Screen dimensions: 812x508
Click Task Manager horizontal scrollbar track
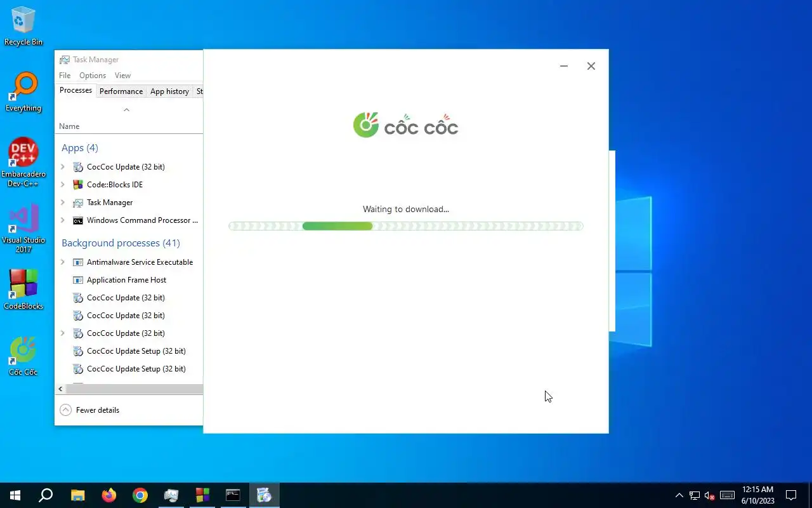click(134, 389)
